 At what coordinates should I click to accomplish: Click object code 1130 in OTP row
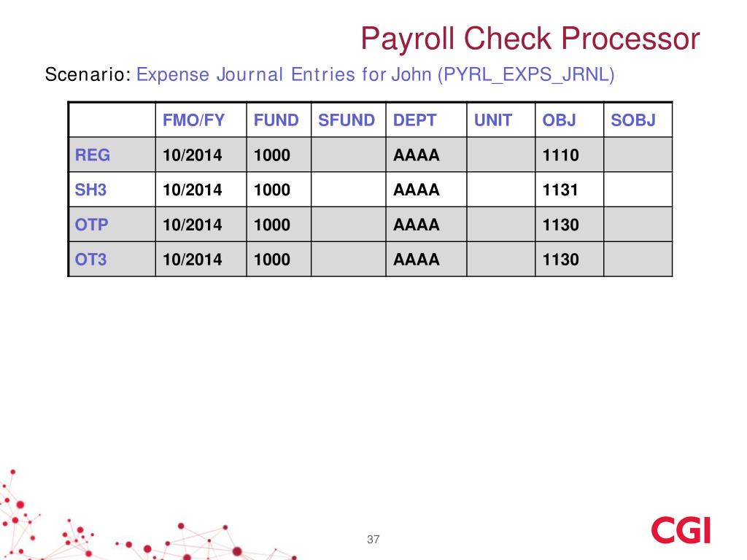click(x=561, y=225)
